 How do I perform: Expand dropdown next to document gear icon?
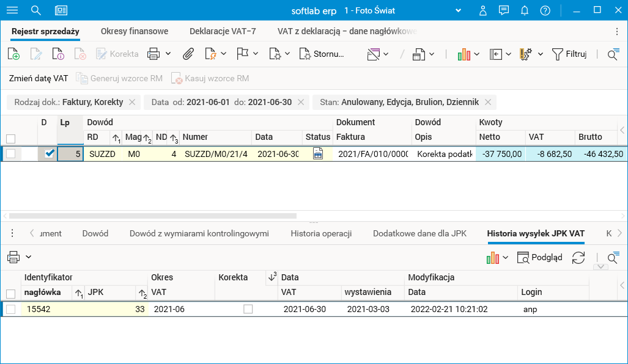tap(287, 54)
